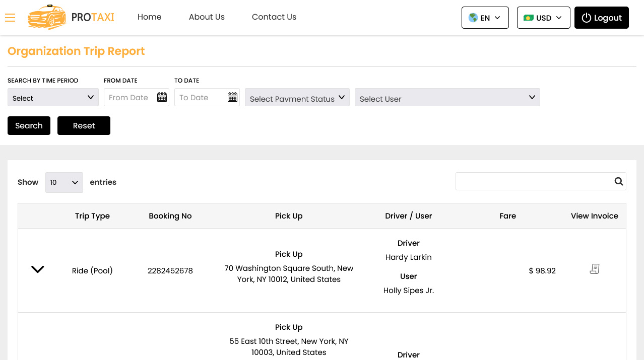Open the hamburger side menu

tap(10, 18)
